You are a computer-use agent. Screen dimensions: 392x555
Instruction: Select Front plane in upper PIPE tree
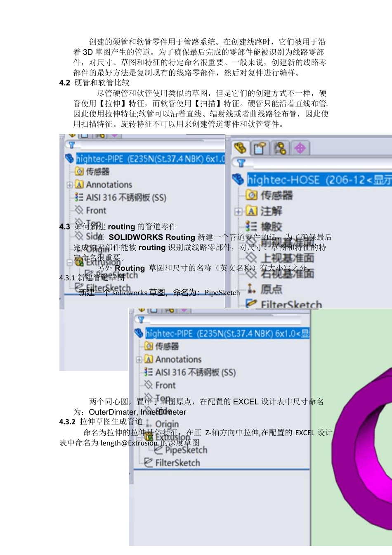(96, 210)
